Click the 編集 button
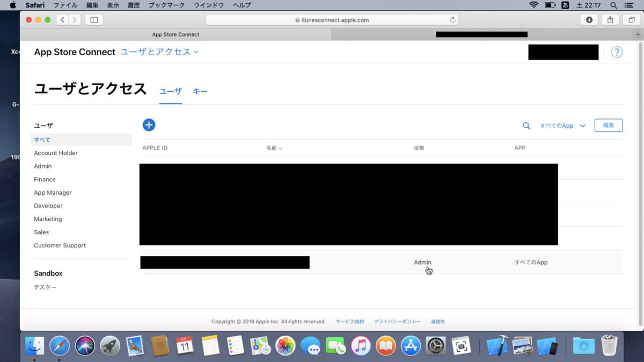 coord(608,125)
